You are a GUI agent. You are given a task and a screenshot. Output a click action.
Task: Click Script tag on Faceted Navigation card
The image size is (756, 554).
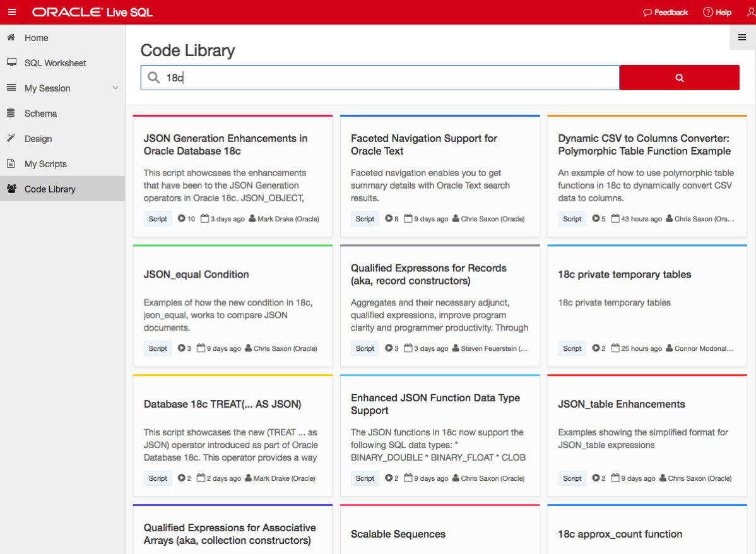(365, 219)
